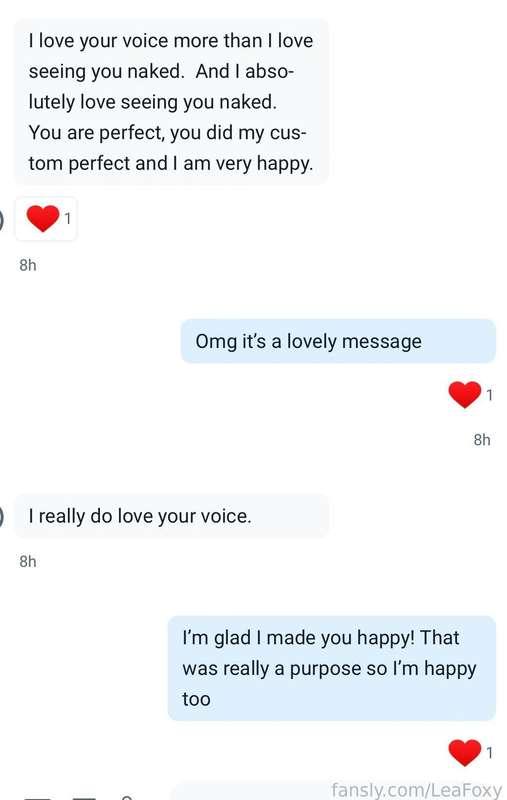Select the 'I love your voice more' message bubble
This screenshot has height=800, width=507.
tap(171, 102)
